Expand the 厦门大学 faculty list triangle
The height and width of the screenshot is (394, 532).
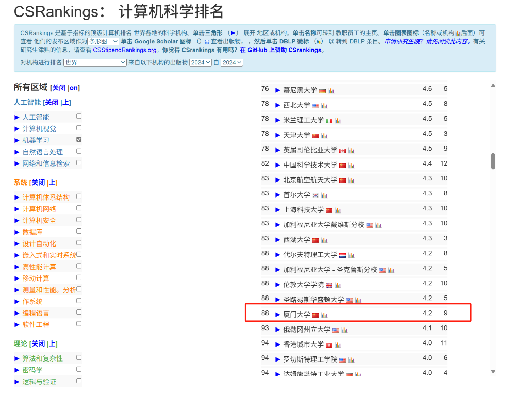pyautogui.click(x=278, y=314)
